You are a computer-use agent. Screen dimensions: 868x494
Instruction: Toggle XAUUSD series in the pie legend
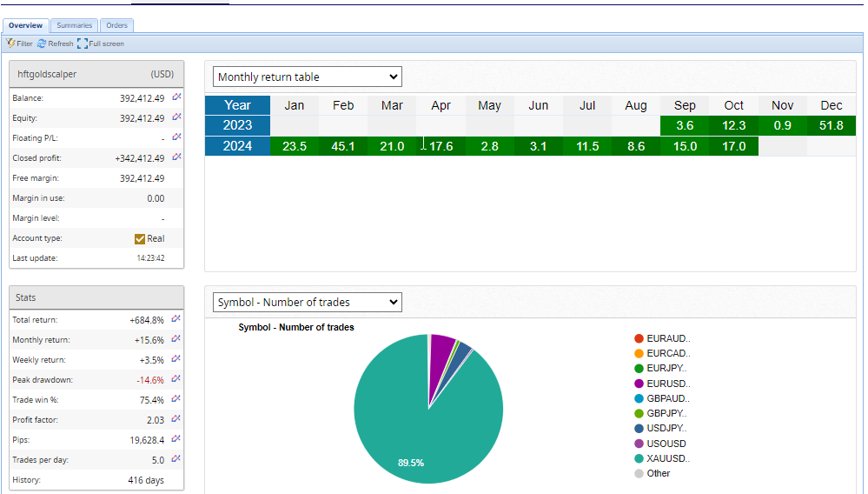pyautogui.click(x=639, y=458)
